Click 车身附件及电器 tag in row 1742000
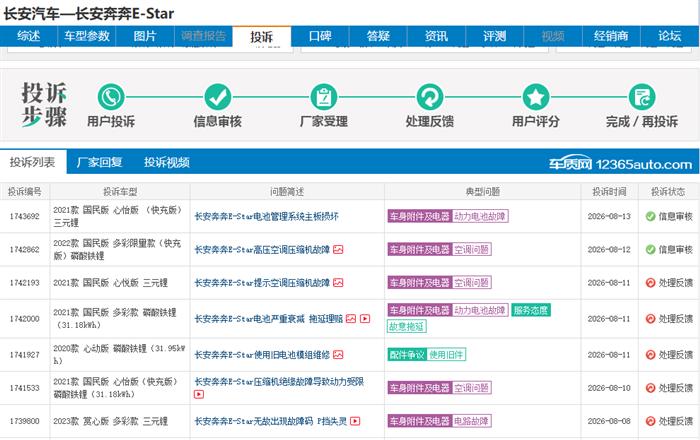The width and height of the screenshot is (700, 440). (x=420, y=310)
